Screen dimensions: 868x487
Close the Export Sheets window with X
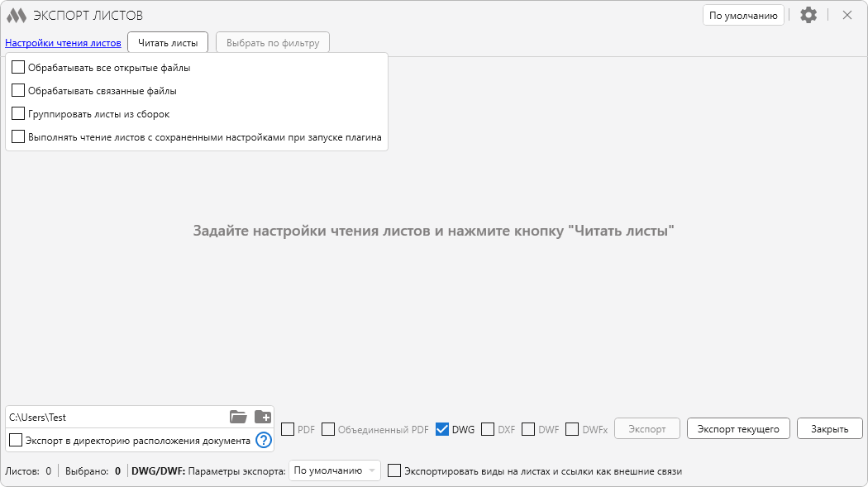pyautogui.click(x=847, y=15)
